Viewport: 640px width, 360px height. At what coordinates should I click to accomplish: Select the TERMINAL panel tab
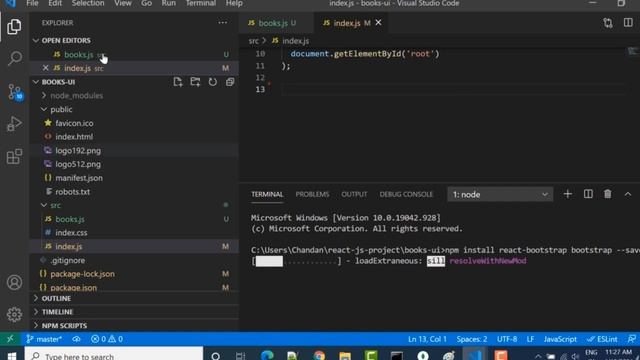pyautogui.click(x=267, y=194)
